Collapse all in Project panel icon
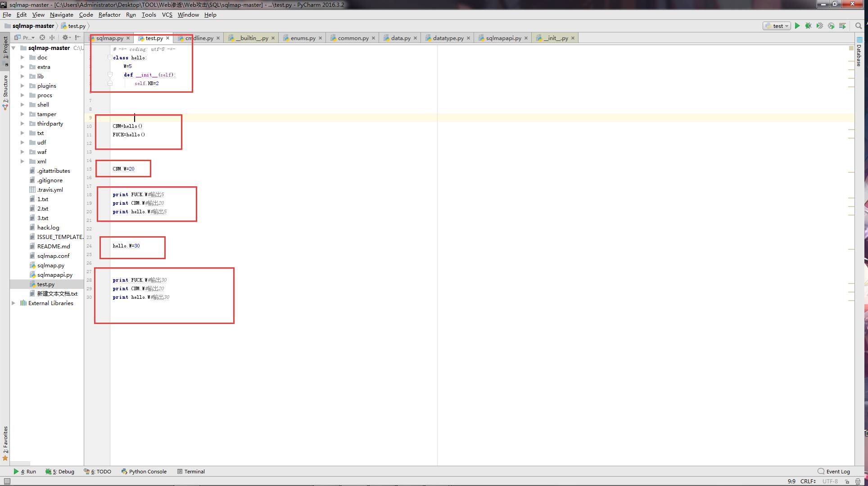Viewport: 868px width, 486px height. [x=52, y=38]
